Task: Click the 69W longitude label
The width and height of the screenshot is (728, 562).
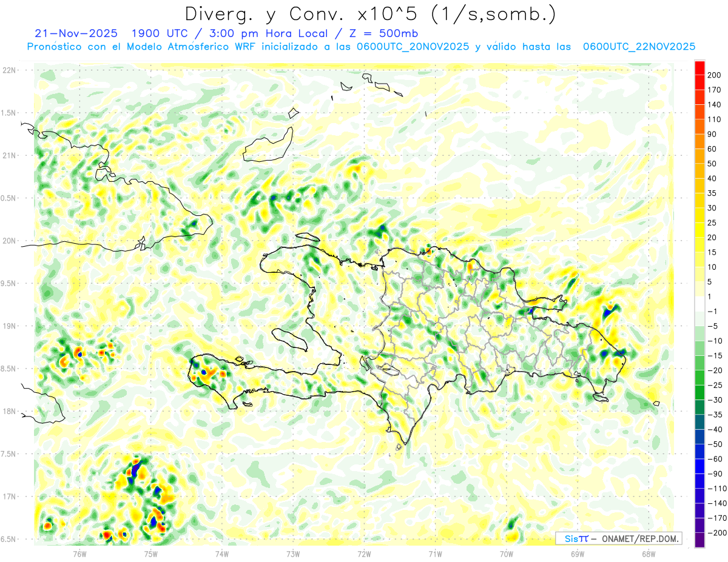Action: click(578, 554)
